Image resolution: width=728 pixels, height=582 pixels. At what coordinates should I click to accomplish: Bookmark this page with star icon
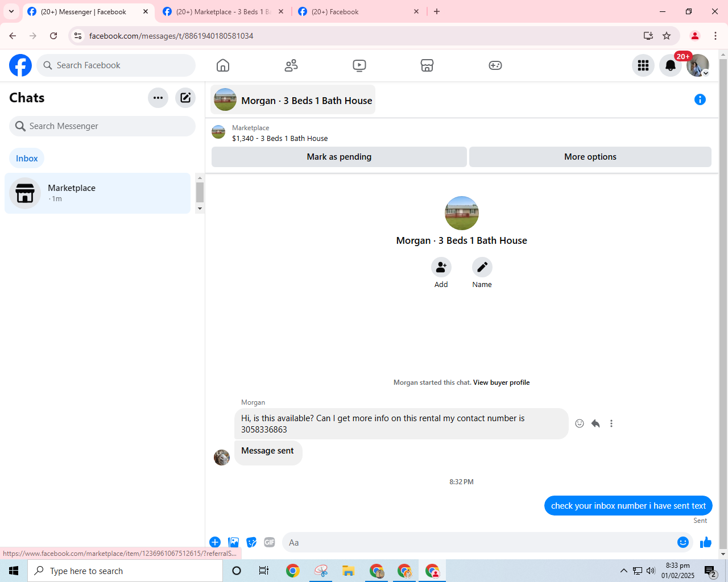(x=667, y=36)
